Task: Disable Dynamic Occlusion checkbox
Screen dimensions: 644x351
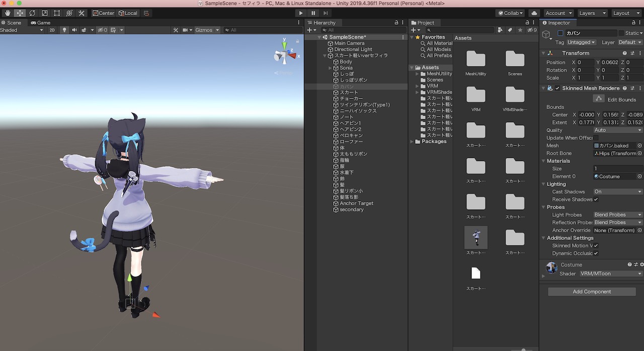Action: 597,253
